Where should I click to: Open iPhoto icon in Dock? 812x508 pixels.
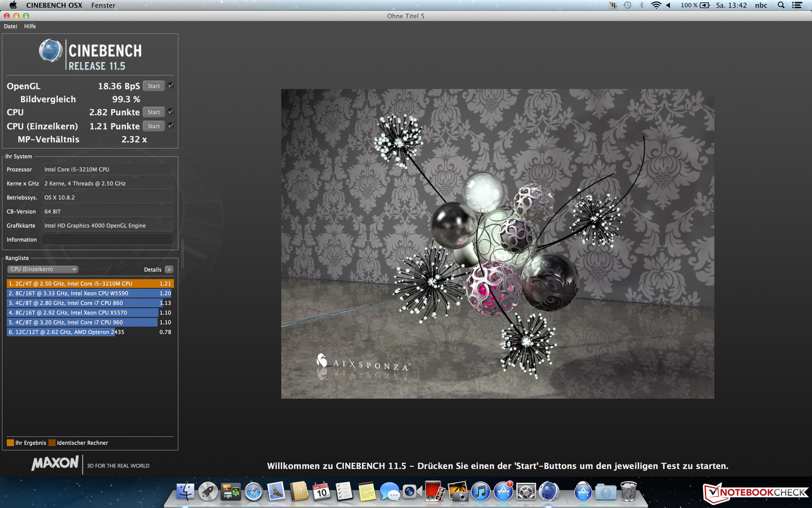pos(458,492)
